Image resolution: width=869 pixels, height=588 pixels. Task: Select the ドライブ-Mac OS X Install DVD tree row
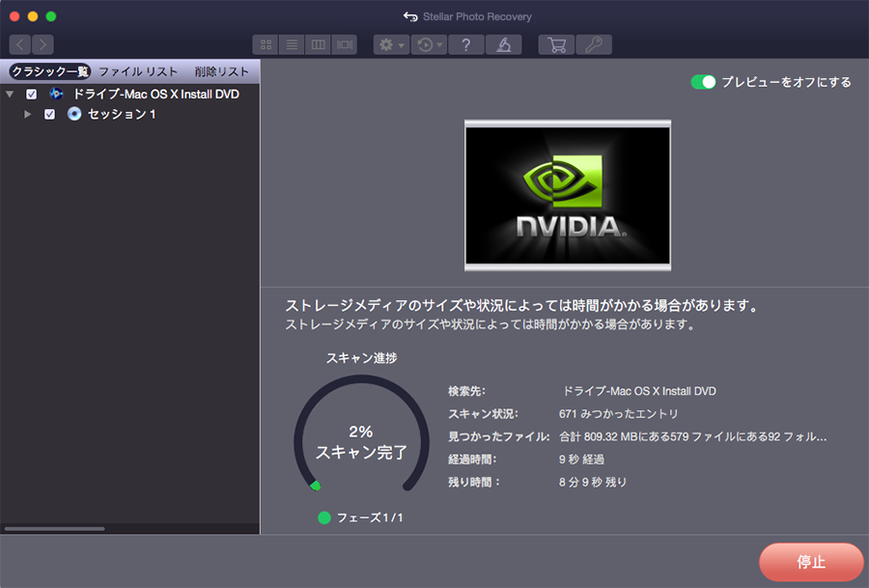129,95
